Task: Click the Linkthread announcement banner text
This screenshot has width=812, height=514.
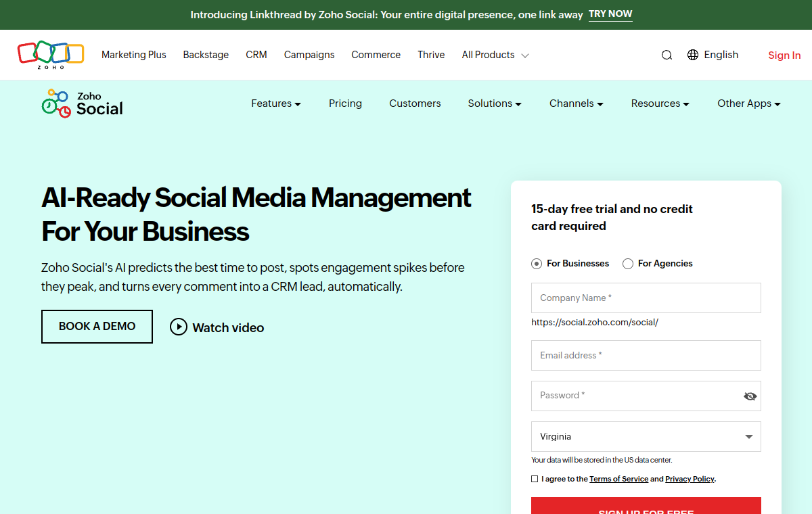Action: pyautogui.click(x=386, y=15)
